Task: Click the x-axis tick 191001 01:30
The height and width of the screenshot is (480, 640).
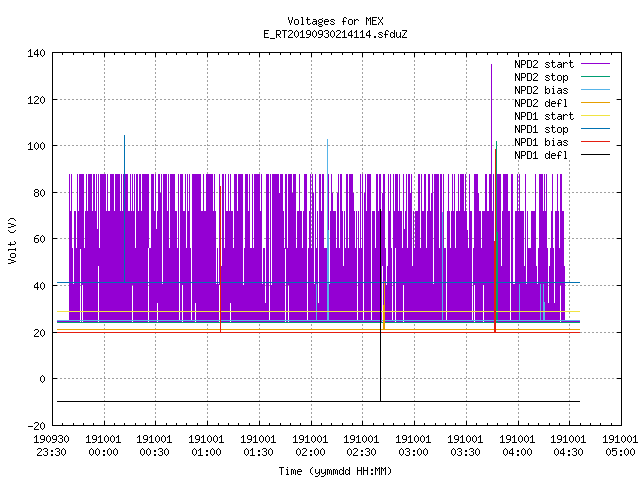Action: 258,446
